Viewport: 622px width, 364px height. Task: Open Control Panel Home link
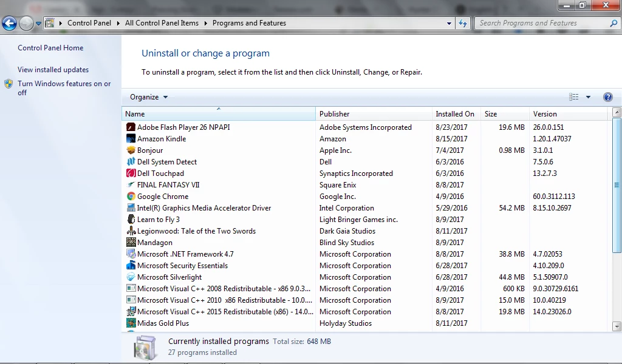pos(50,48)
